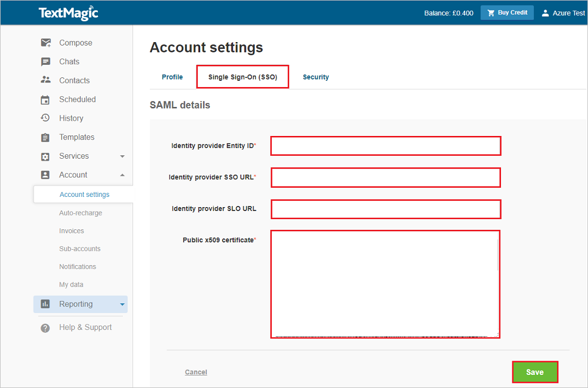Click the Services sidebar icon
588x388 pixels.
(x=45, y=156)
